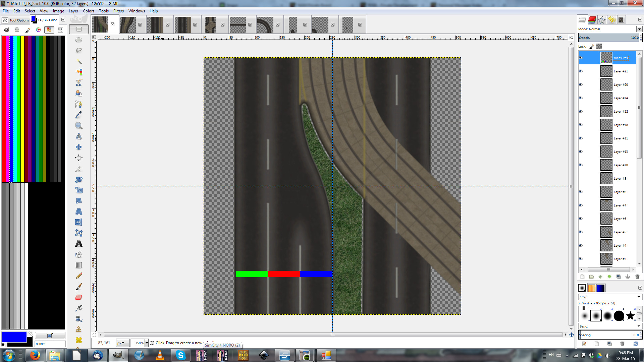Select the Scale tool
The image size is (644, 362).
click(x=79, y=190)
